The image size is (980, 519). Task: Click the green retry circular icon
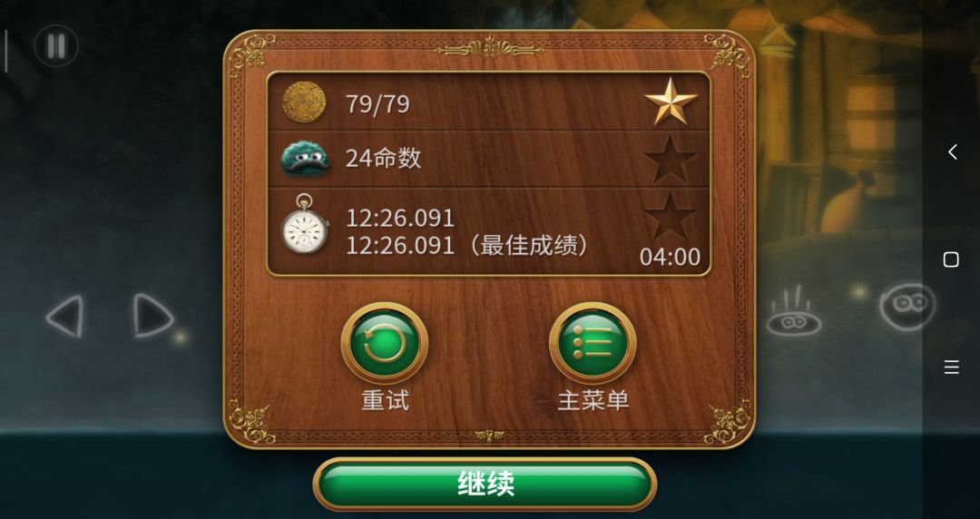385,343
